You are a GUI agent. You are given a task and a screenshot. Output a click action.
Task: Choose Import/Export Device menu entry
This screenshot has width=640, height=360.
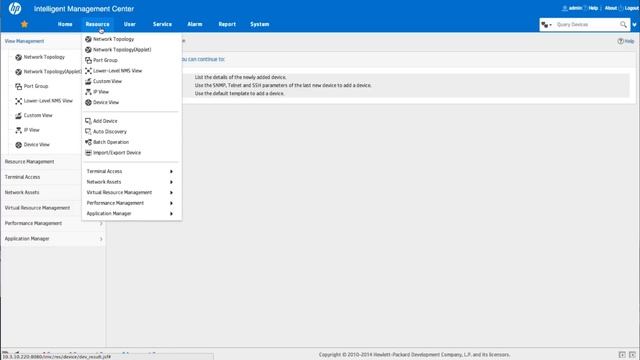[117, 153]
